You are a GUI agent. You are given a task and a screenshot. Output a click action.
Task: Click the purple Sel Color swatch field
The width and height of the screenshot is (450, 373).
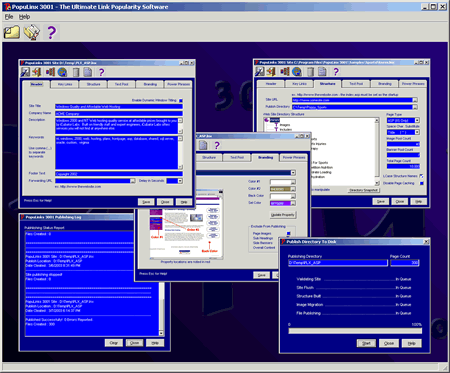(280, 203)
